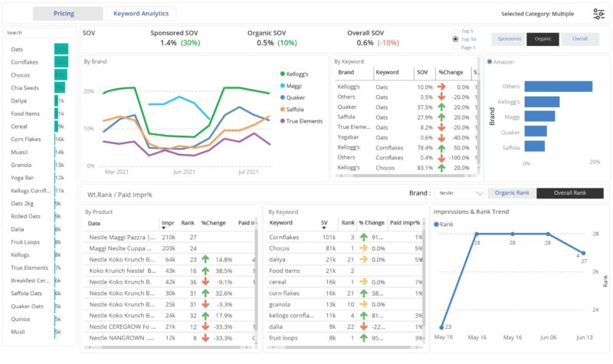
Task: Click green up arrow for Quaker Oats row
Action: [441, 107]
